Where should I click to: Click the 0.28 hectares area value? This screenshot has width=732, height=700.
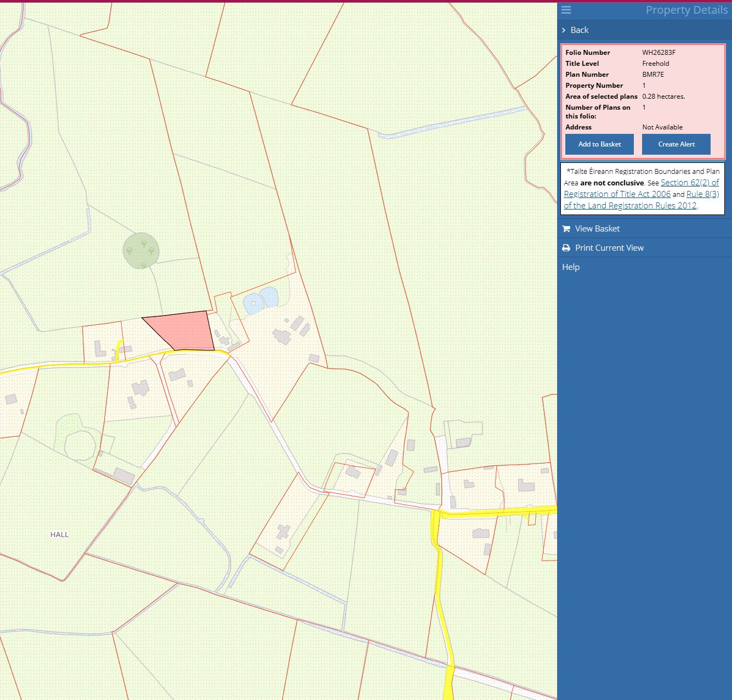[663, 97]
